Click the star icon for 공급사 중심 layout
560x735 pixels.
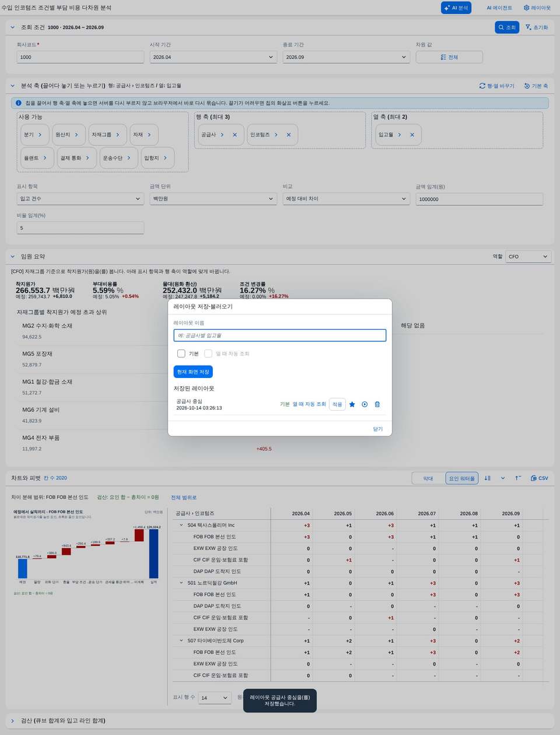pyautogui.click(x=352, y=404)
